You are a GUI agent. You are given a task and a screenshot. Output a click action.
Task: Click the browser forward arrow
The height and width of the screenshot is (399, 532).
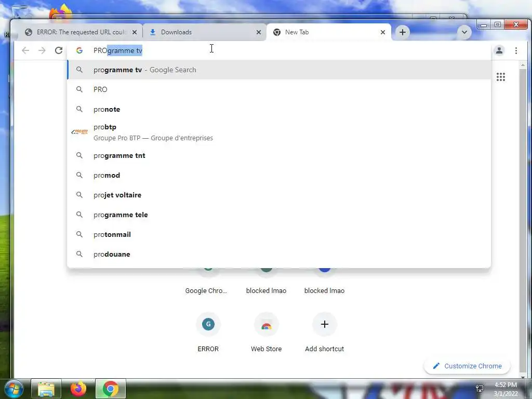coord(42,50)
